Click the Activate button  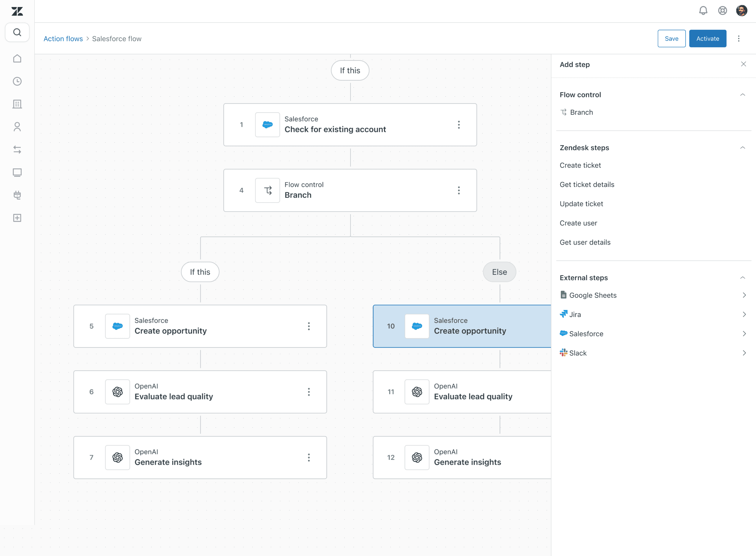tap(707, 39)
